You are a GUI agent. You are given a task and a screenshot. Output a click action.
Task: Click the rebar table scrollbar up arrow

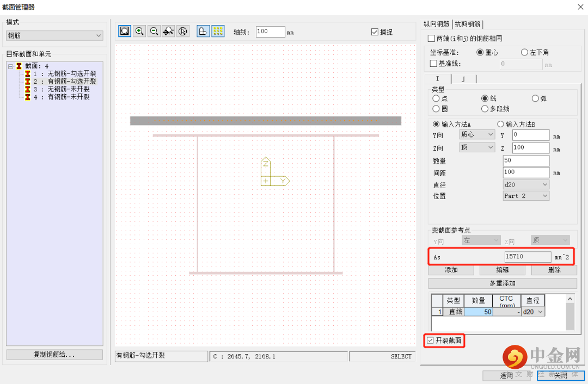570,299
